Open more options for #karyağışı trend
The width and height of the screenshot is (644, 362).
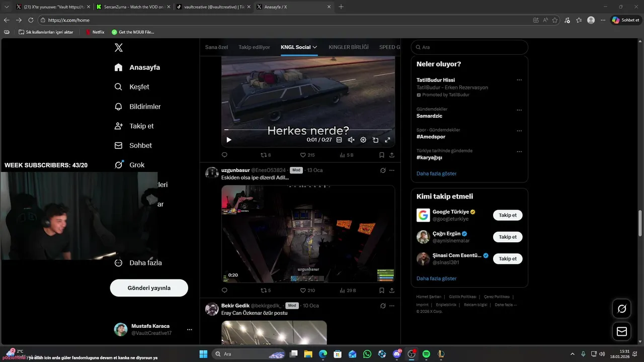[x=519, y=151]
